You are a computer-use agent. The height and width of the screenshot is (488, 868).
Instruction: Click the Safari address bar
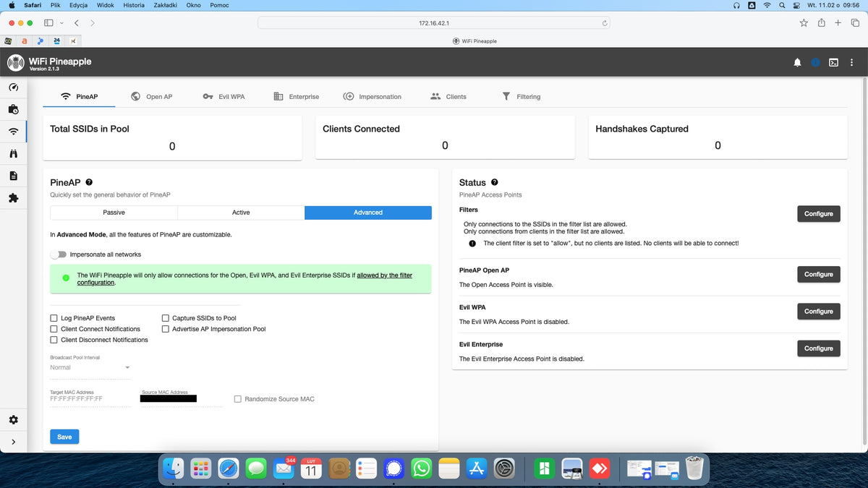click(434, 23)
